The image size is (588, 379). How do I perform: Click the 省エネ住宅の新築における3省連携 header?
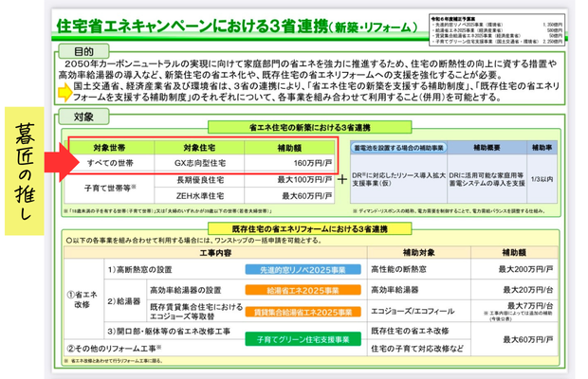coord(323,128)
